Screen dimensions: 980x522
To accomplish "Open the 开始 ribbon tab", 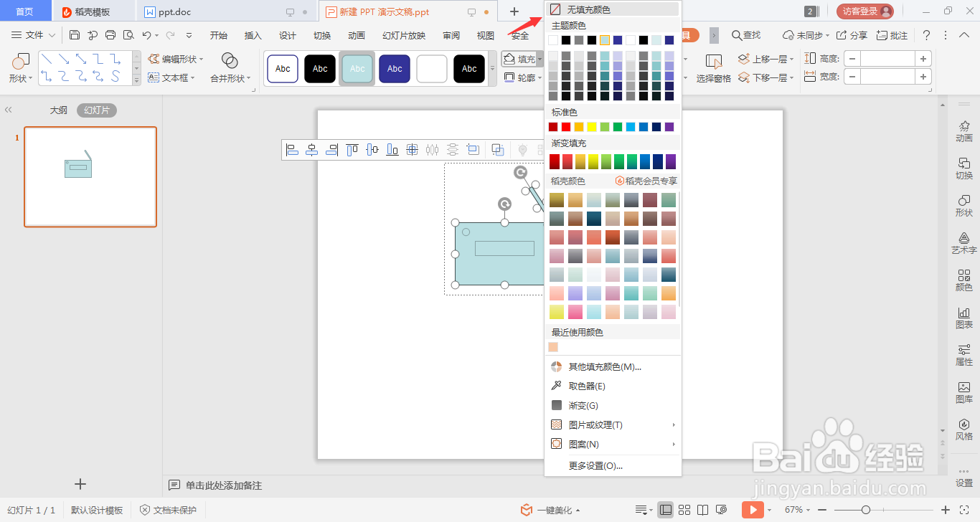I will 219,35.
